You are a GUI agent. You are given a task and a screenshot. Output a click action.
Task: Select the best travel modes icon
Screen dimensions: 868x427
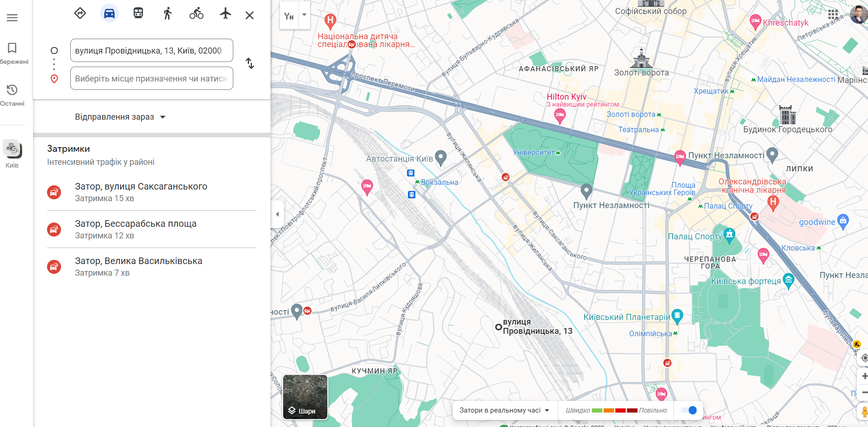(80, 14)
